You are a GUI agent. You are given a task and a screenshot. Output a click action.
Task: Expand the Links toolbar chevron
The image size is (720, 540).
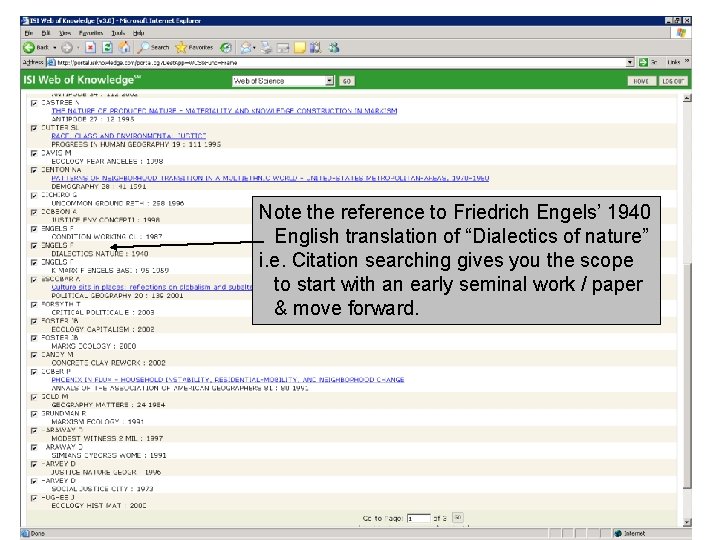(x=687, y=61)
